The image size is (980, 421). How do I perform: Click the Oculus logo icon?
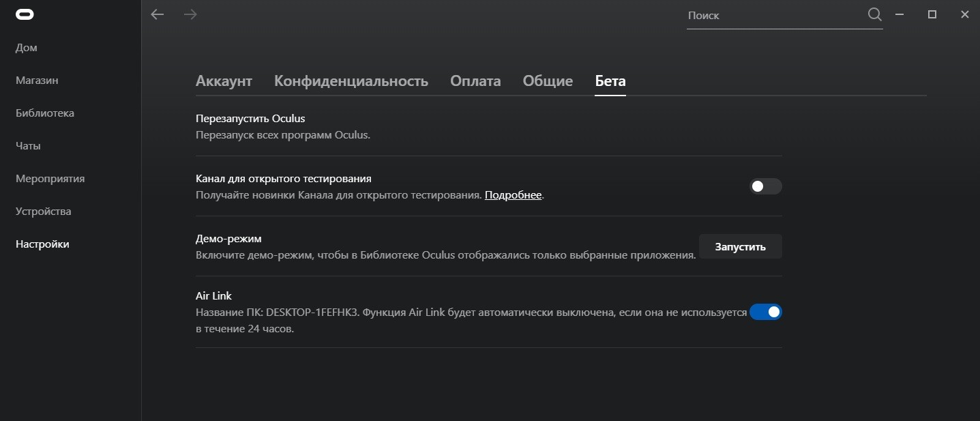25,15
